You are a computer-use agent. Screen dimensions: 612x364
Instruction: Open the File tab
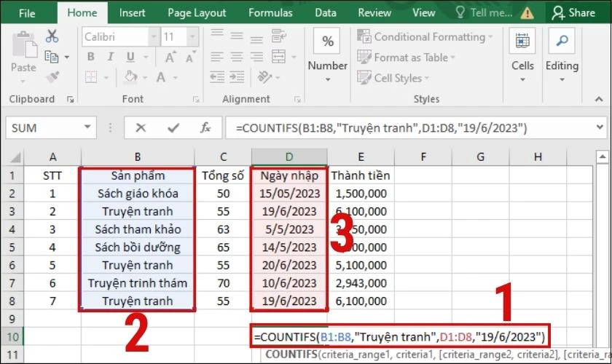27,13
